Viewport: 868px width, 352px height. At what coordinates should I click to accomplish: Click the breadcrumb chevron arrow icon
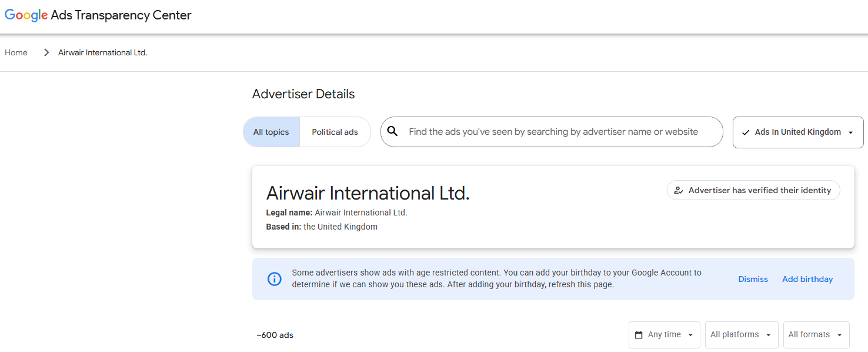[x=46, y=52]
